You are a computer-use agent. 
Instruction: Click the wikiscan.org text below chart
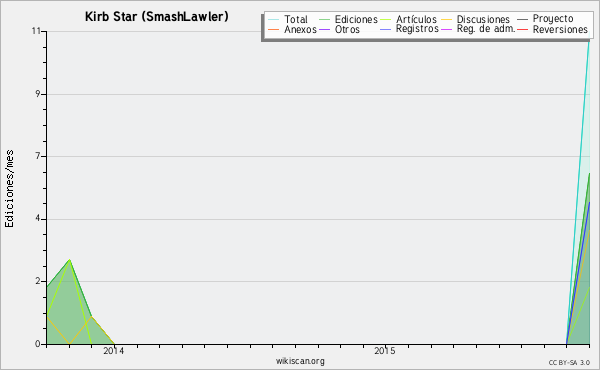tap(300, 361)
